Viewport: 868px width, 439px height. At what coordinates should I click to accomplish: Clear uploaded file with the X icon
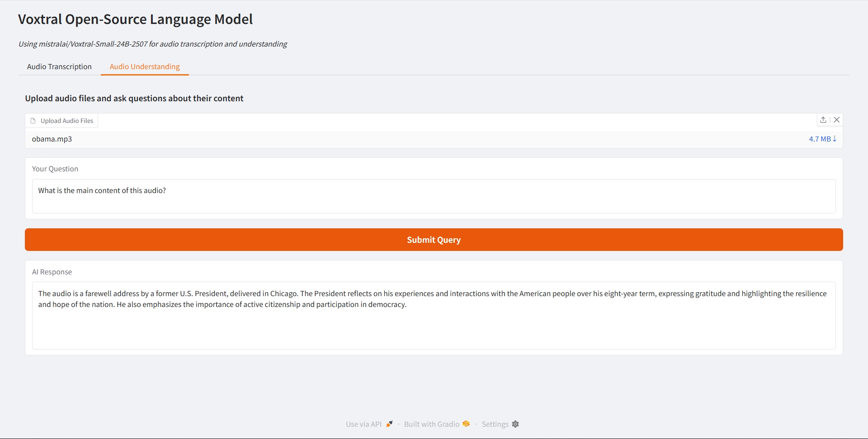837,120
